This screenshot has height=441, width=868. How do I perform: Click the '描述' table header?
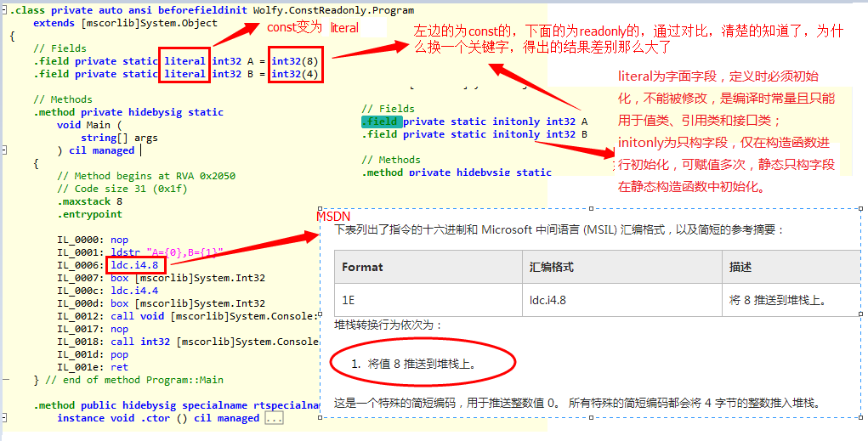click(740, 268)
